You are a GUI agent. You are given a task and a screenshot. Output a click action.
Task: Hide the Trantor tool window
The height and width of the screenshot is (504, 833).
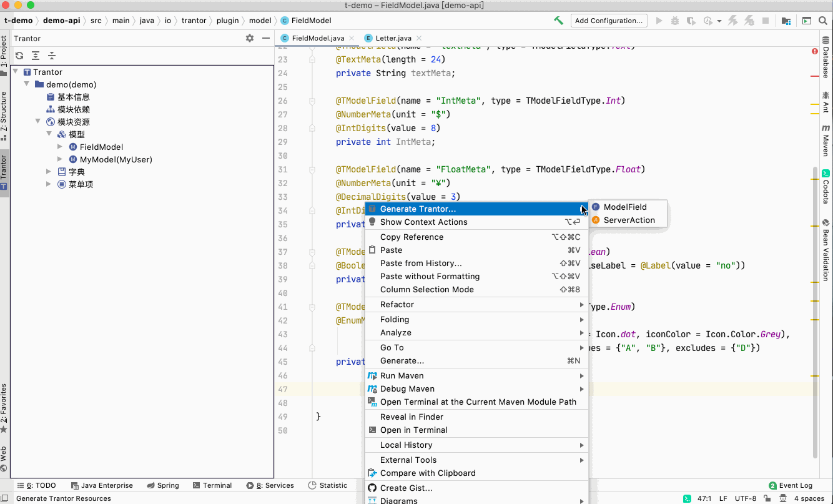click(x=267, y=38)
